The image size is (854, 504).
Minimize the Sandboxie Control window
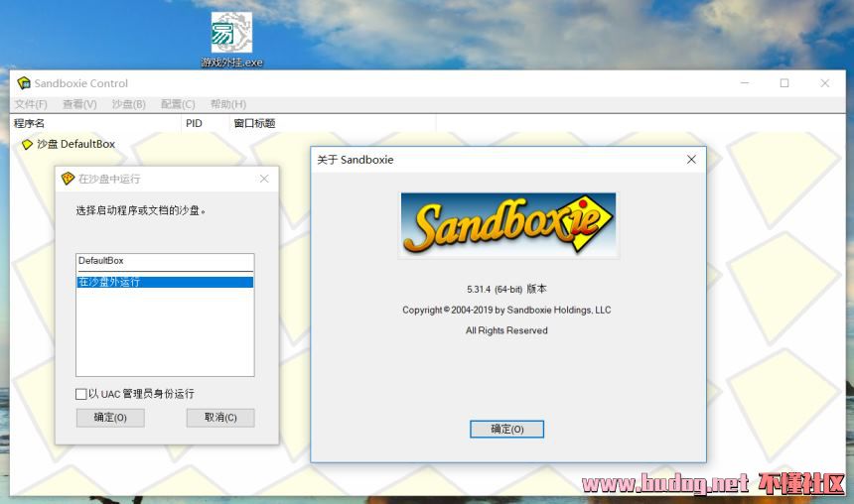point(745,83)
